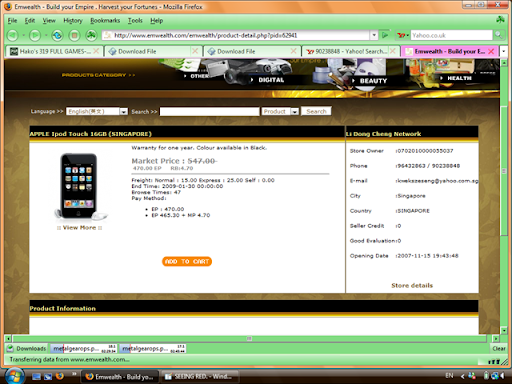Image resolution: width=512 pixels, height=384 pixels.
Task: Expand the address bar history dropdown
Action: [x=374, y=35]
